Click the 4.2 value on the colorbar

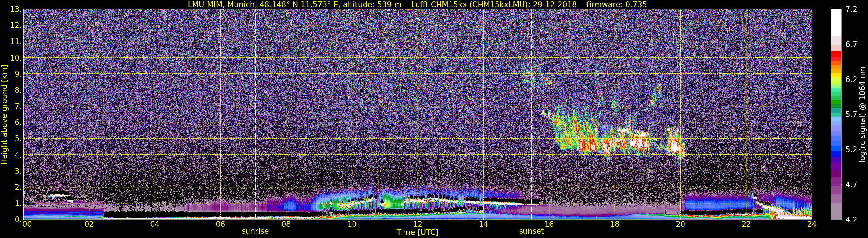(851, 220)
